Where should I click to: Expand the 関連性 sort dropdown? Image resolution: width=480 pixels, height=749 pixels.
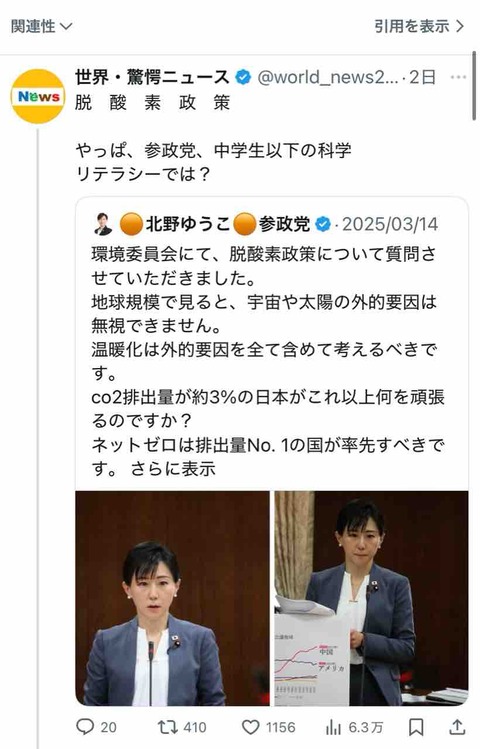[41, 26]
